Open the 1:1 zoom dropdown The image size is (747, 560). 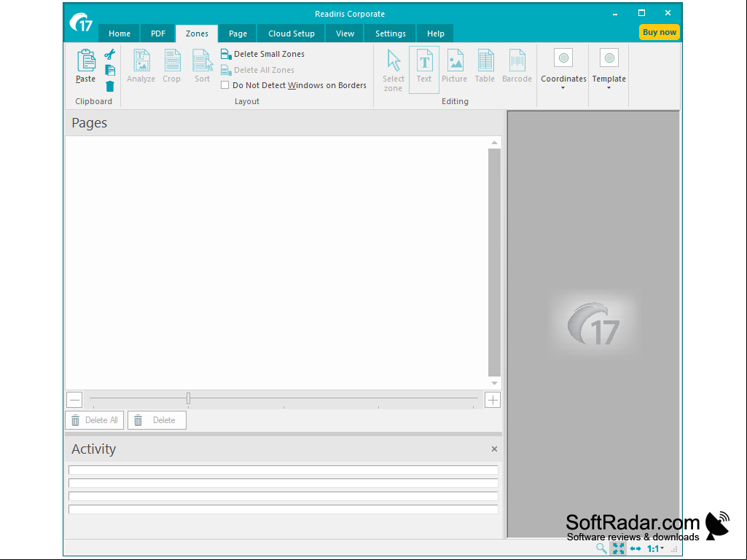655,548
